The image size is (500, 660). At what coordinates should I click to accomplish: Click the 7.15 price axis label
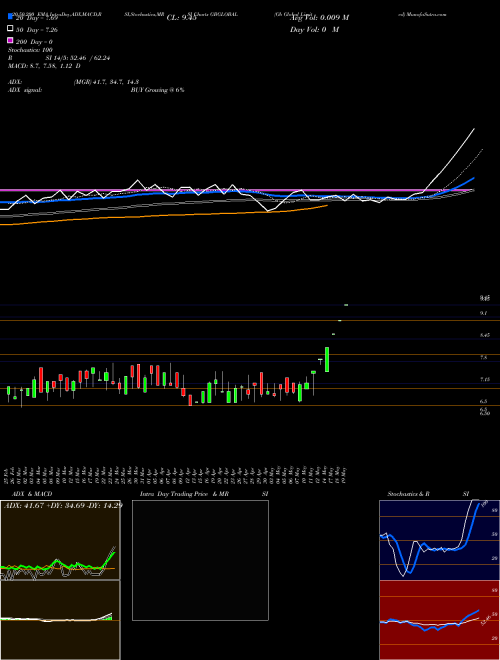tap(484, 380)
